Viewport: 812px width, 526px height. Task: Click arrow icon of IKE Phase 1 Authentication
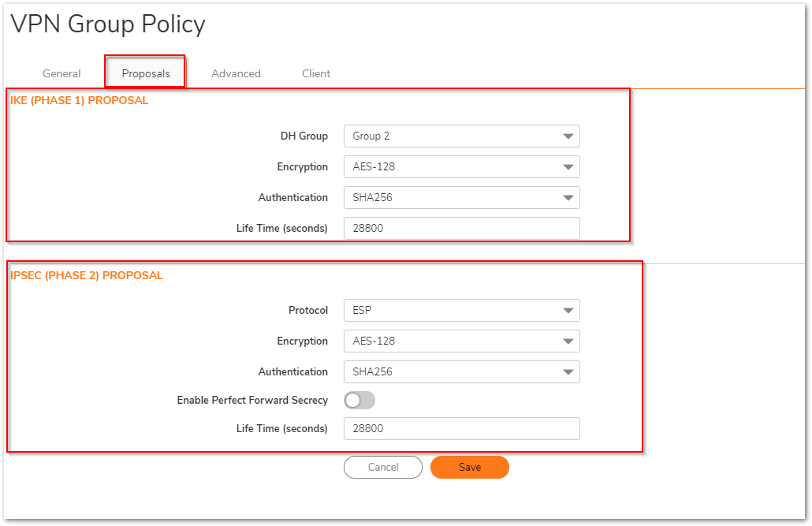(x=568, y=198)
